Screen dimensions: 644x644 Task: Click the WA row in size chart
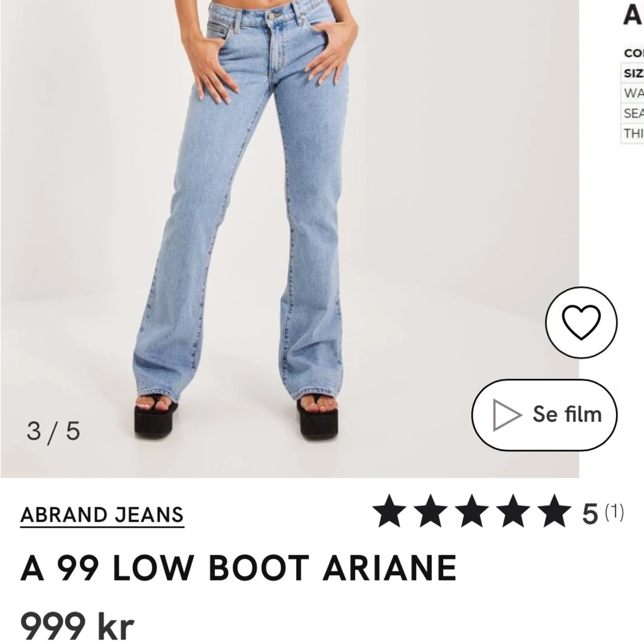pyautogui.click(x=633, y=93)
